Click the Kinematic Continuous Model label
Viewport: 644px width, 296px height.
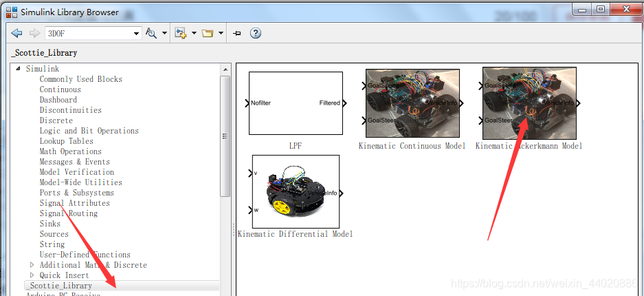click(x=412, y=145)
